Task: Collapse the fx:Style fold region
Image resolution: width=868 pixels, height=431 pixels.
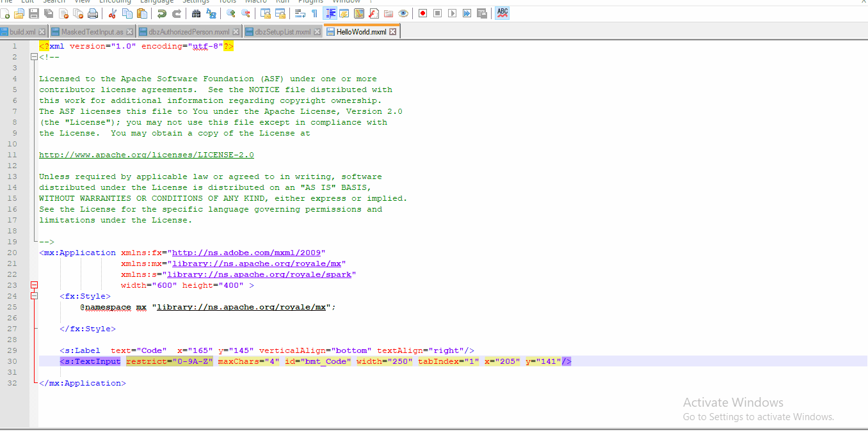Action: [34, 296]
